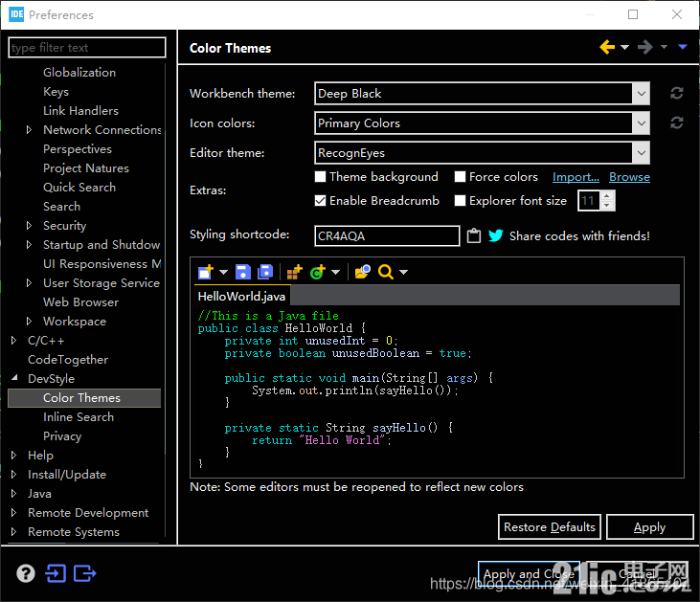This screenshot has height=602, width=700.
Task: Enable the Theme background checkbox
Action: (x=320, y=177)
